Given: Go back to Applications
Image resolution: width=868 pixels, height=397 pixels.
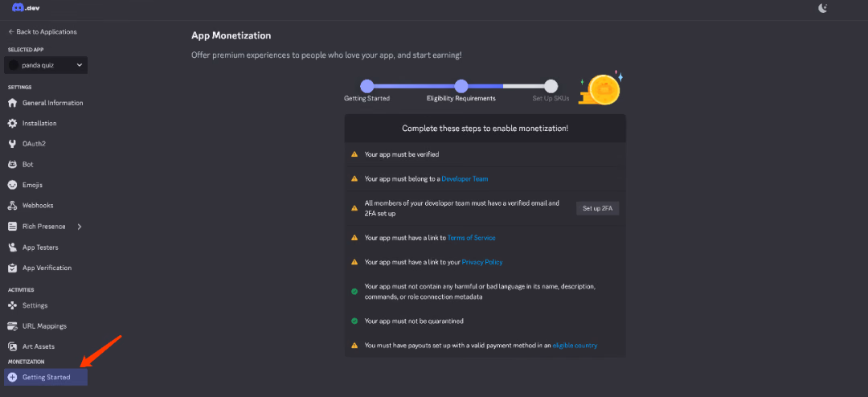Looking at the screenshot, I should click(43, 31).
